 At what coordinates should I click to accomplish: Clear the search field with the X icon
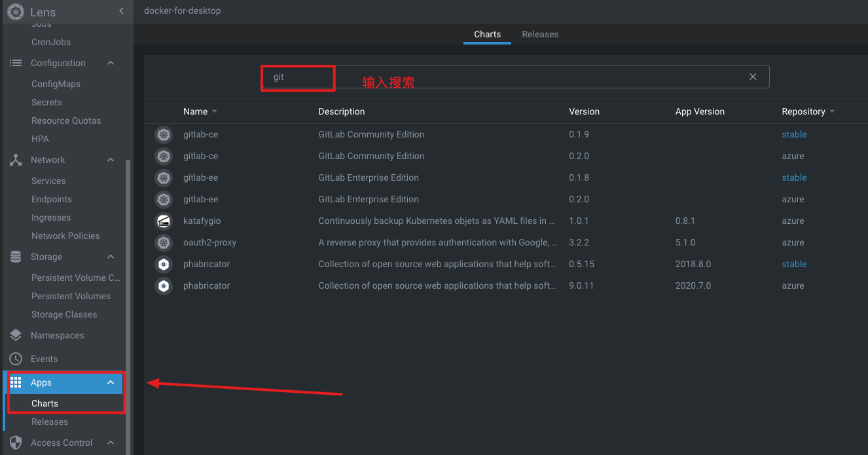tap(753, 77)
